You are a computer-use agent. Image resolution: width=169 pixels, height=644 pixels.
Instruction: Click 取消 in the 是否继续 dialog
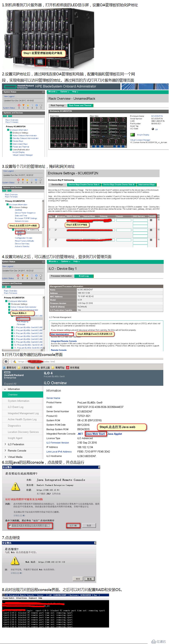tap(89, 579)
